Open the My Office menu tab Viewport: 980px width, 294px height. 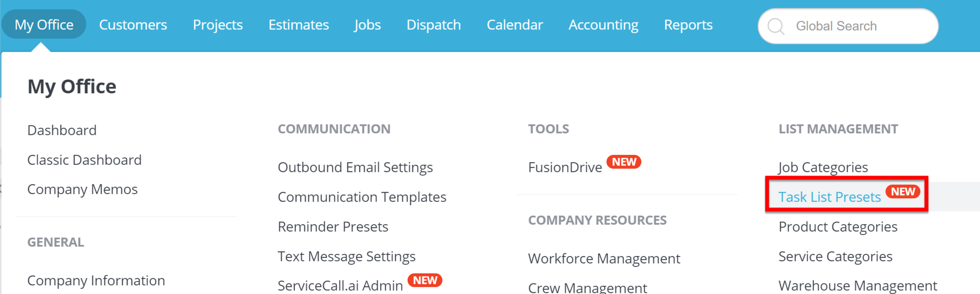pos(44,25)
